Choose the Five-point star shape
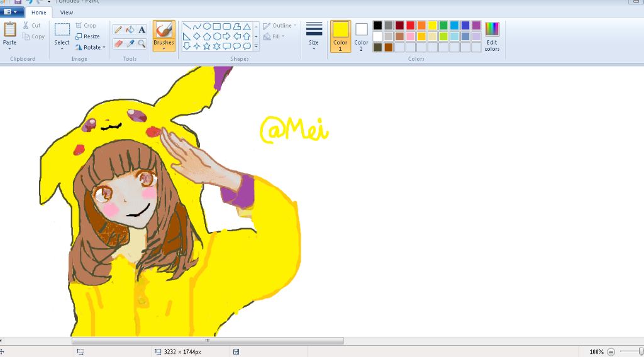644x357 pixels. pos(207,46)
